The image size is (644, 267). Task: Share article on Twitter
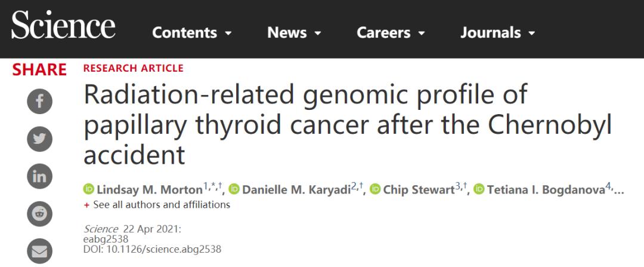(41, 139)
